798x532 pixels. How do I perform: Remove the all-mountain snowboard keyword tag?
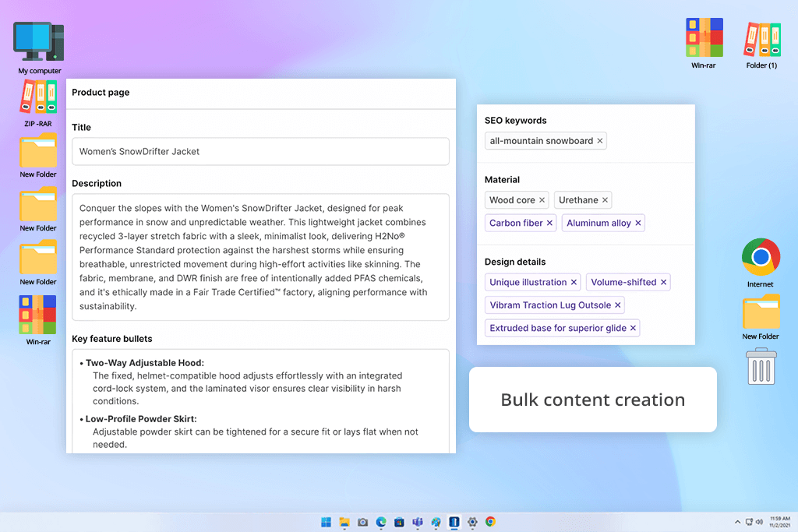click(x=600, y=141)
